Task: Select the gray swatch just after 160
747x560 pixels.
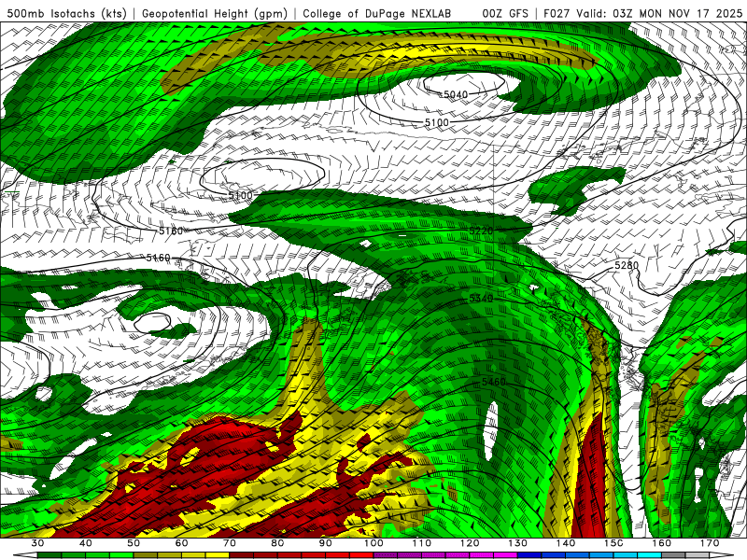Action: pos(673,555)
